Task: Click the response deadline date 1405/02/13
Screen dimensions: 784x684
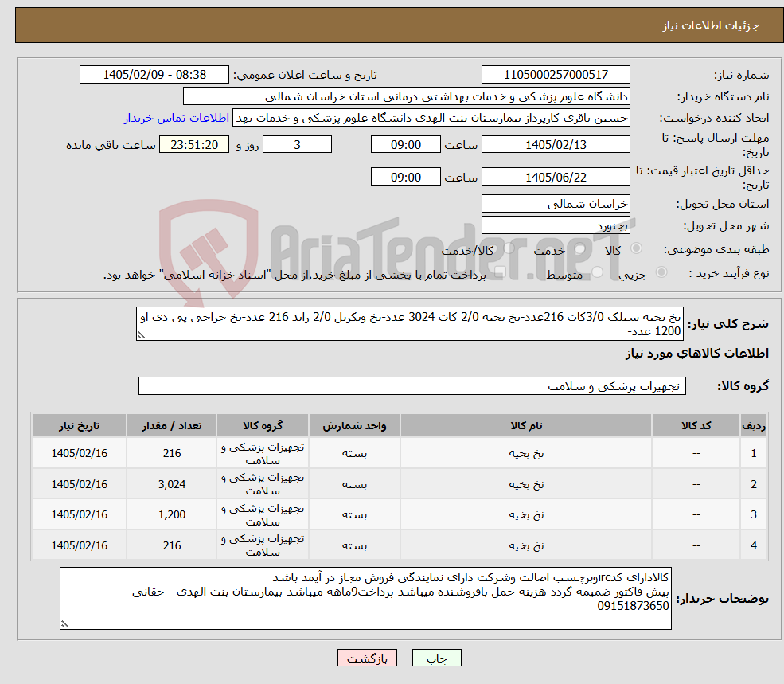Action: pyautogui.click(x=556, y=145)
